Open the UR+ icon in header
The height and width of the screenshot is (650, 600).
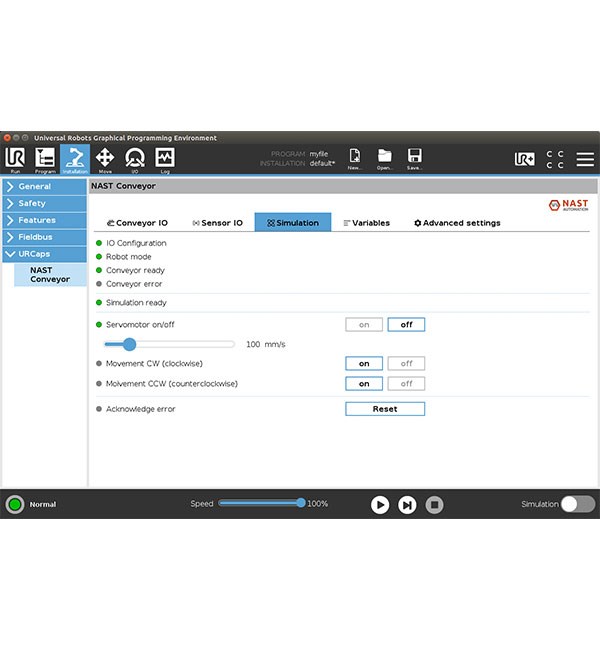(x=525, y=159)
